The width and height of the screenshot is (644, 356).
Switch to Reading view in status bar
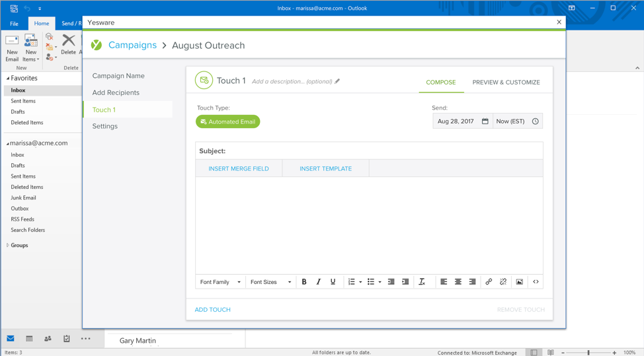click(x=550, y=352)
